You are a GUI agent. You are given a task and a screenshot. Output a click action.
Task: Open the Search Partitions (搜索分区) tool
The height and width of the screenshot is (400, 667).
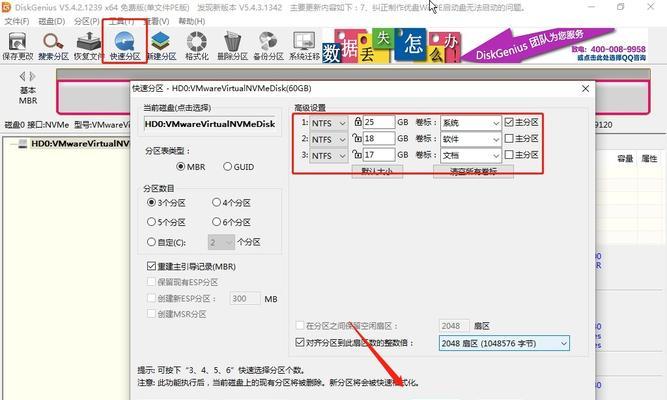53,46
